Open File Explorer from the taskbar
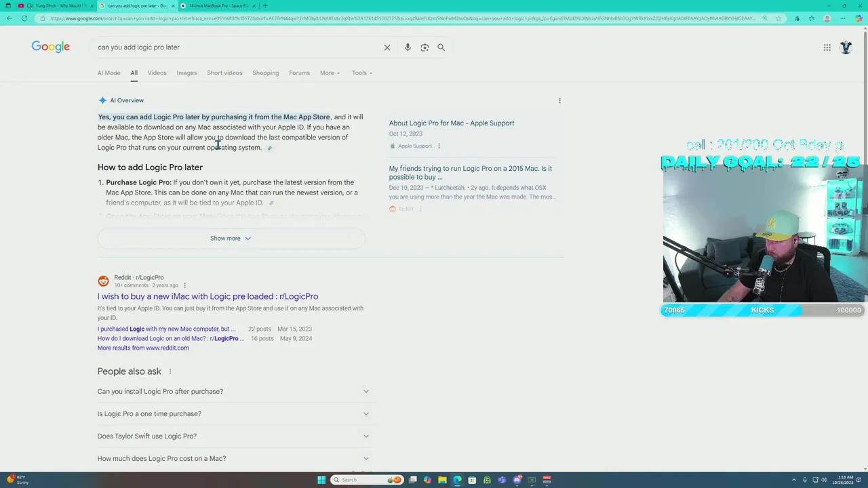Image resolution: width=868 pixels, height=488 pixels. pyautogui.click(x=442, y=480)
